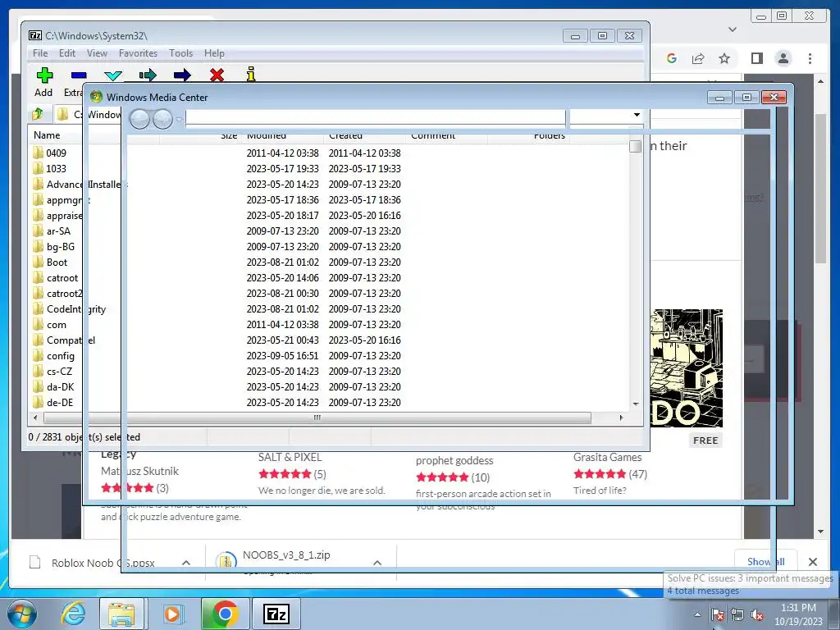This screenshot has width=840, height=630.
Task: Open the history dropdown beside navigation buttons
Action: (x=180, y=119)
